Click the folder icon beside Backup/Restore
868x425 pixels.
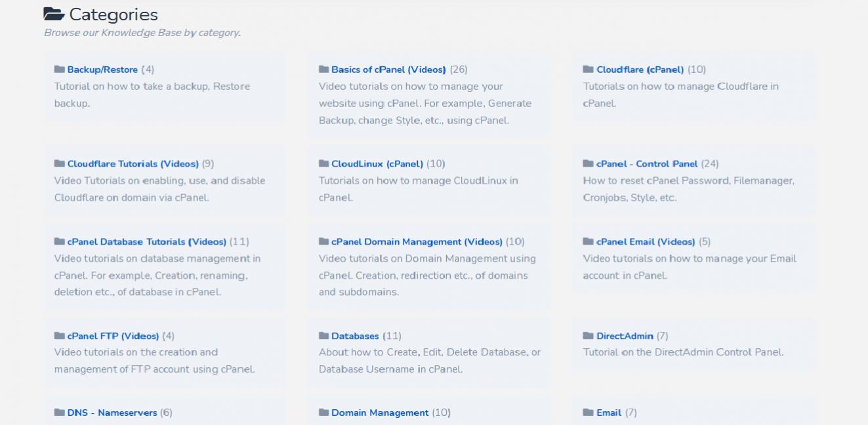pyautogui.click(x=59, y=70)
